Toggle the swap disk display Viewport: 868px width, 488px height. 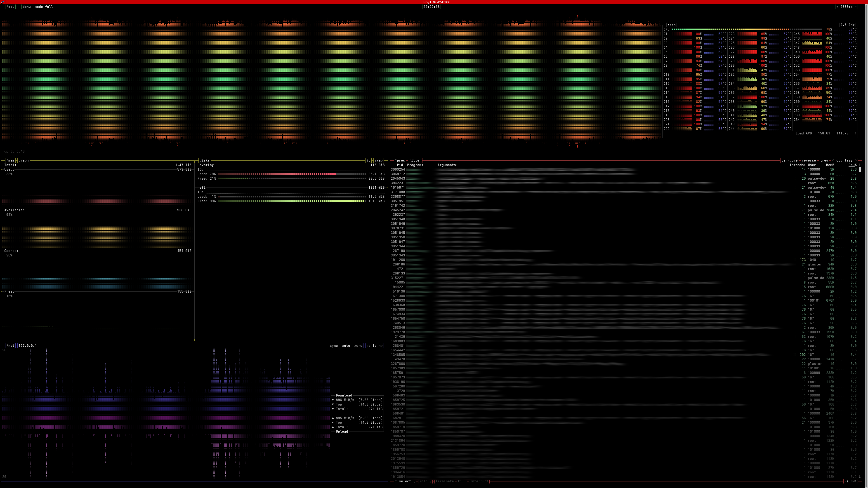click(379, 160)
